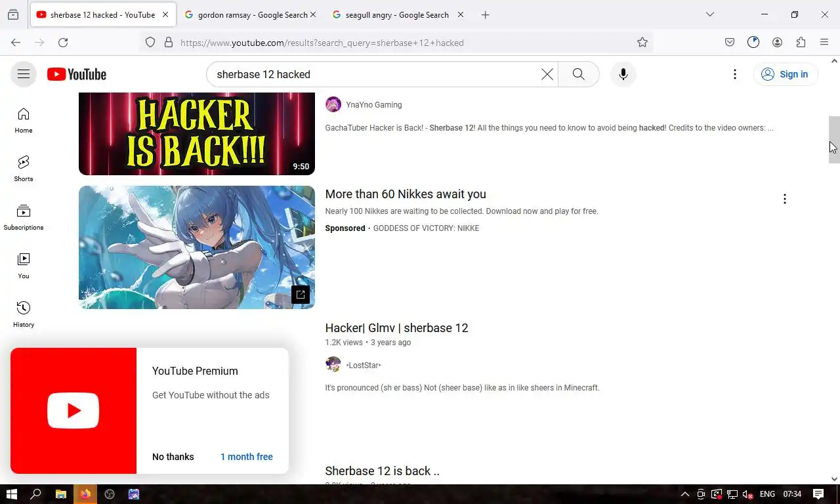This screenshot has width=840, height=504.
Task: Open the notifications action center
Action: 818,494
